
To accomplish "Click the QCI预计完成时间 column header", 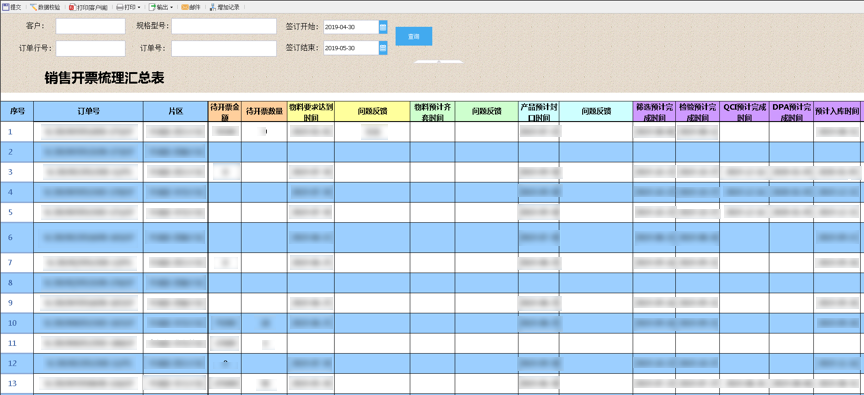I will click(744, 111).
